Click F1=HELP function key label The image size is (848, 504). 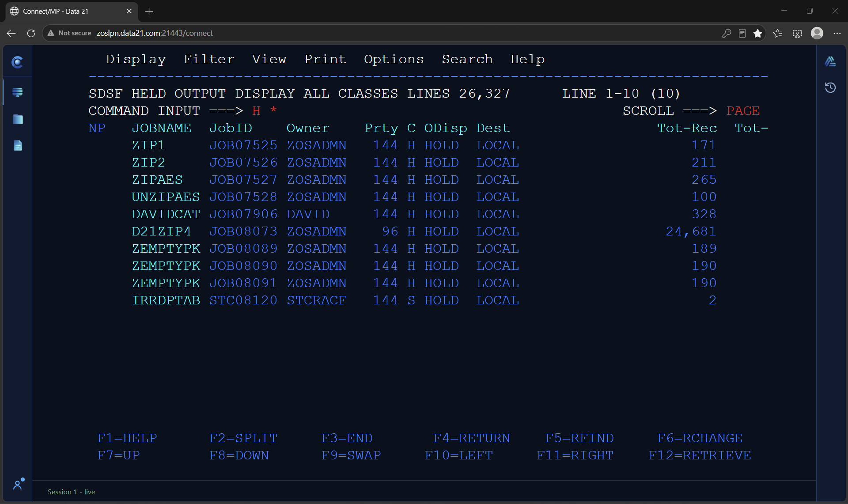point(127,438)
